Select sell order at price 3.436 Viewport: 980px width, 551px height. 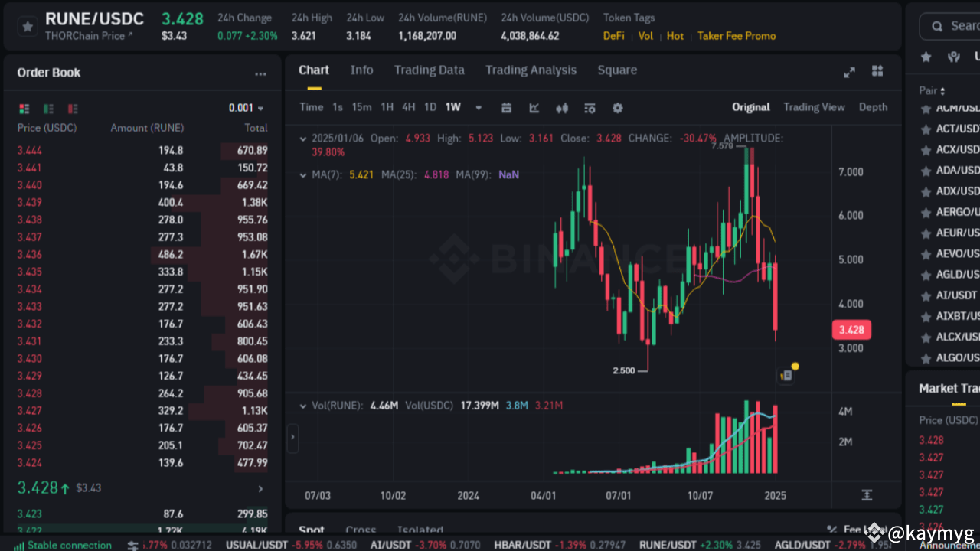pos(143,254)
